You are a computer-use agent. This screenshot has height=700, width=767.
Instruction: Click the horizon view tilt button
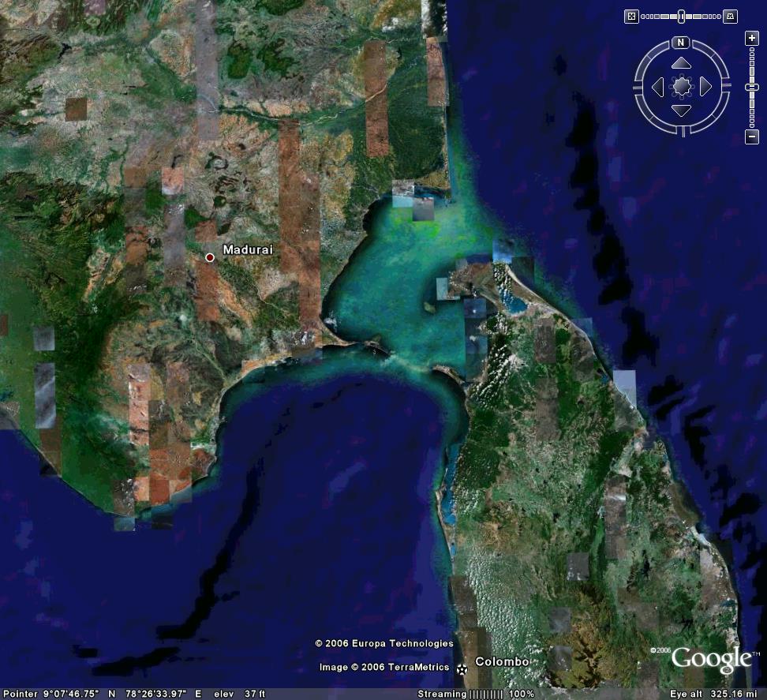point(731,17)
